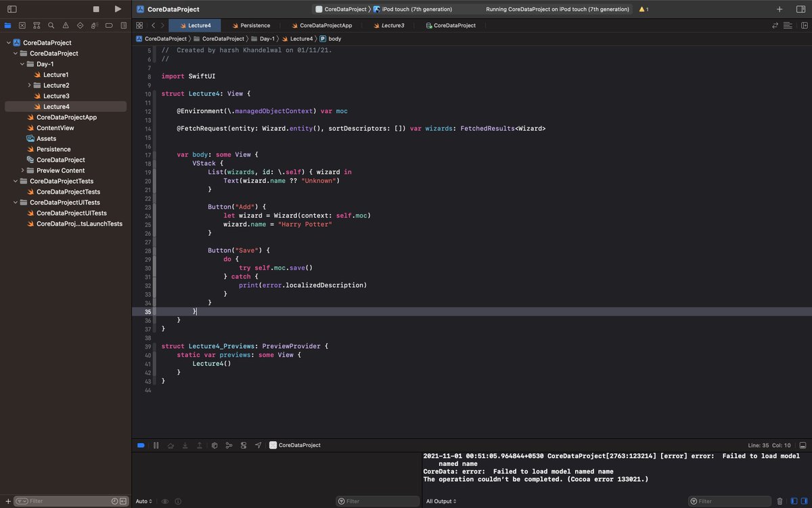This screenshot has height=508, width=812.
Task: Open the Symbol navigator
Action: (37, 25)
